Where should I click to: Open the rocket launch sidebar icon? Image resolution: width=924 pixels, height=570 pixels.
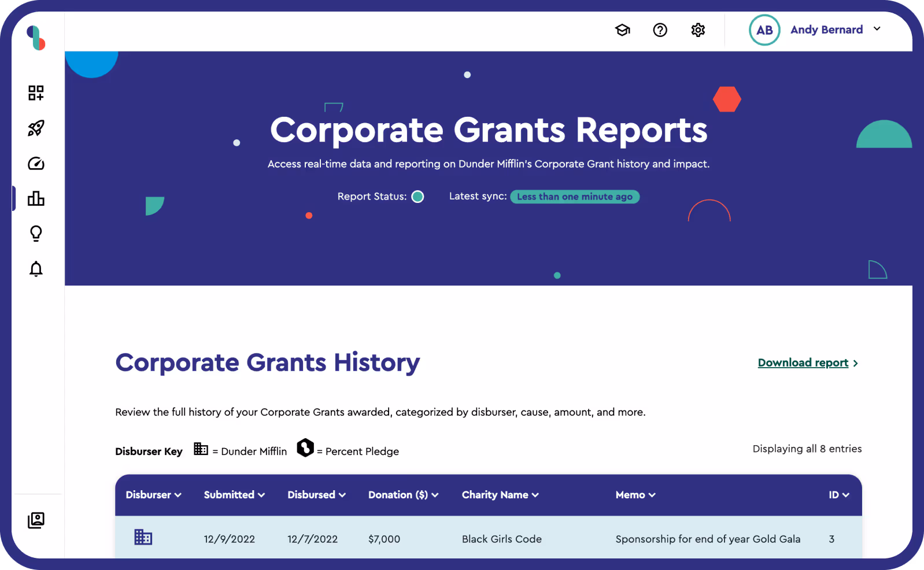point(36,128)
